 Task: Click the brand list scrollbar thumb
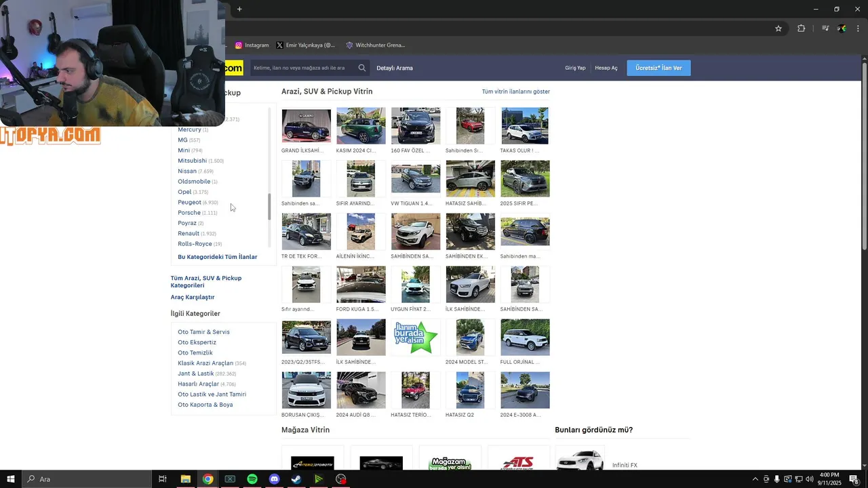coord(269,206)
